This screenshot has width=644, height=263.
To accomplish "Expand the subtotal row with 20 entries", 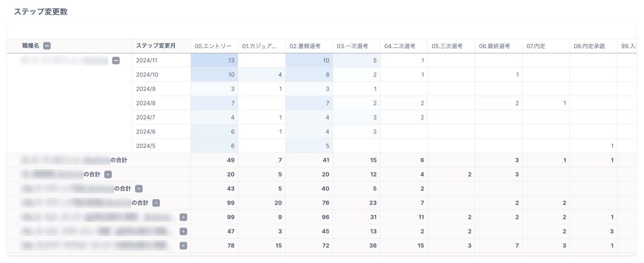I will point(108,174).
